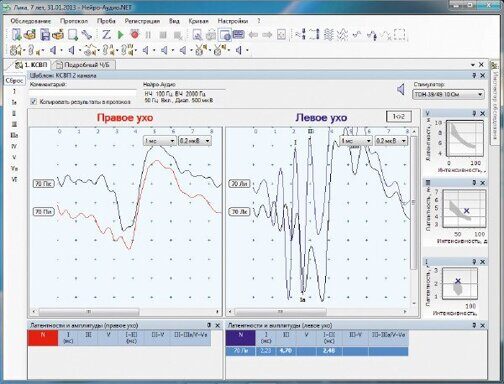This screenshot has height=384, width=504.
Task: Toggle the Копировать результаты в протокол checkbox
Action: click(33, 102)
